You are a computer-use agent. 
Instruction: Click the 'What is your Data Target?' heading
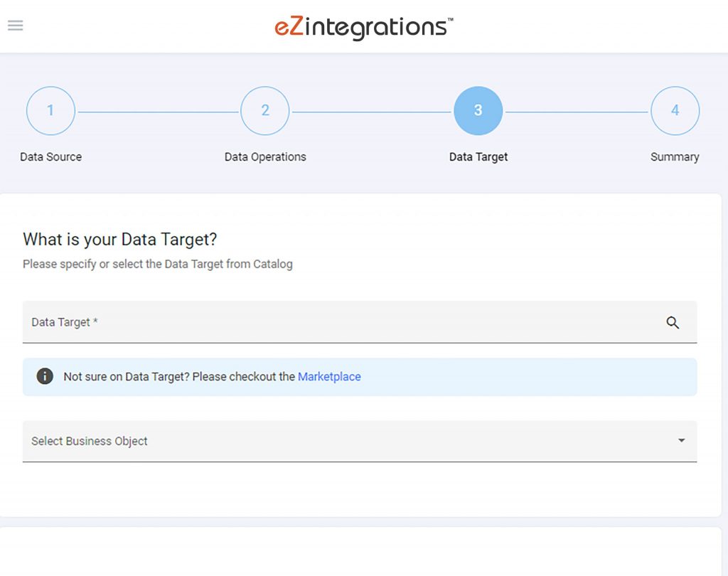[119, 239]
